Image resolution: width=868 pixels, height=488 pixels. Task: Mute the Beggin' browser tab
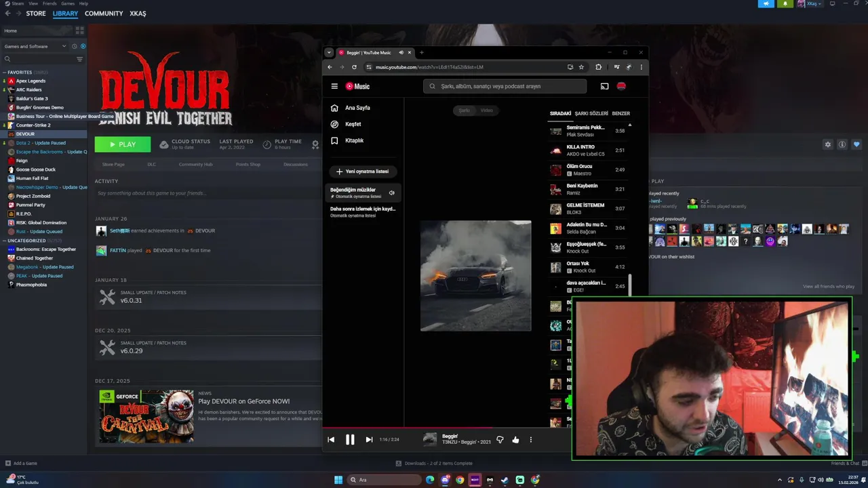click(x=401, y=52)
